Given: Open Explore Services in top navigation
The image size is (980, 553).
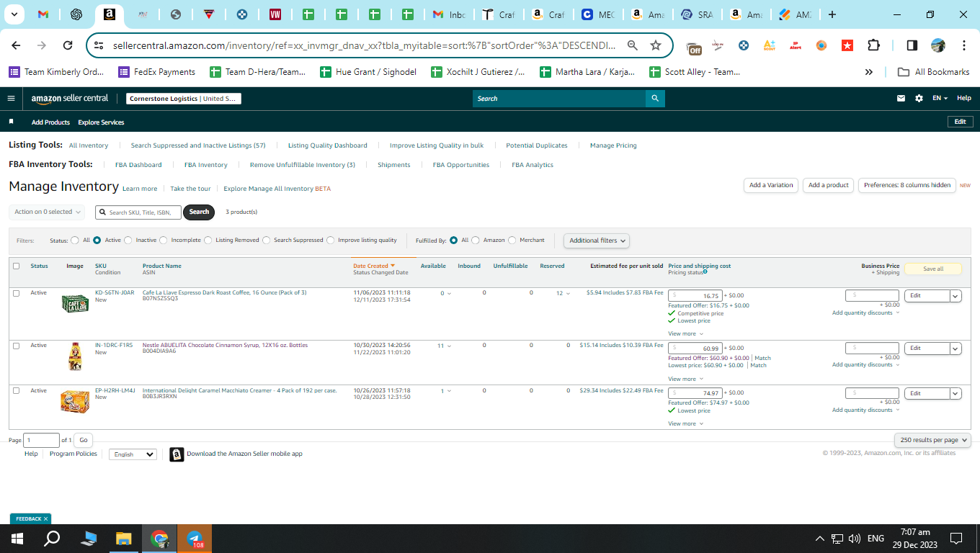Looking at the screenshot, I should point(101,122).
